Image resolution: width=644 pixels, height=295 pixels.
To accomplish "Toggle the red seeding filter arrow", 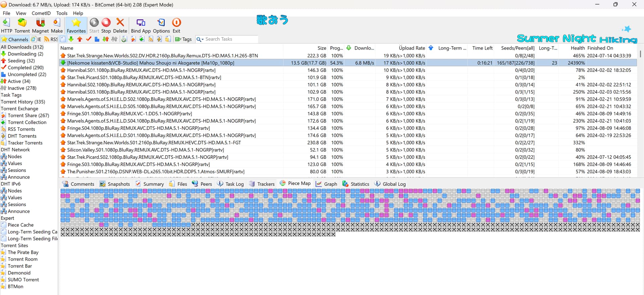I will [80, 39].
